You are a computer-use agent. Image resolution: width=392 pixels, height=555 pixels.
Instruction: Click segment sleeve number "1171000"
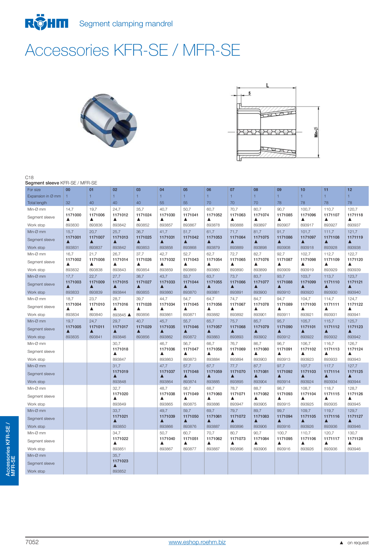pos(73,215)
